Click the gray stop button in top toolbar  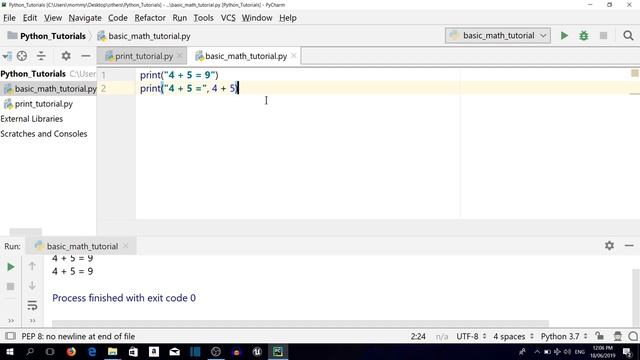[x=603, y=36]
